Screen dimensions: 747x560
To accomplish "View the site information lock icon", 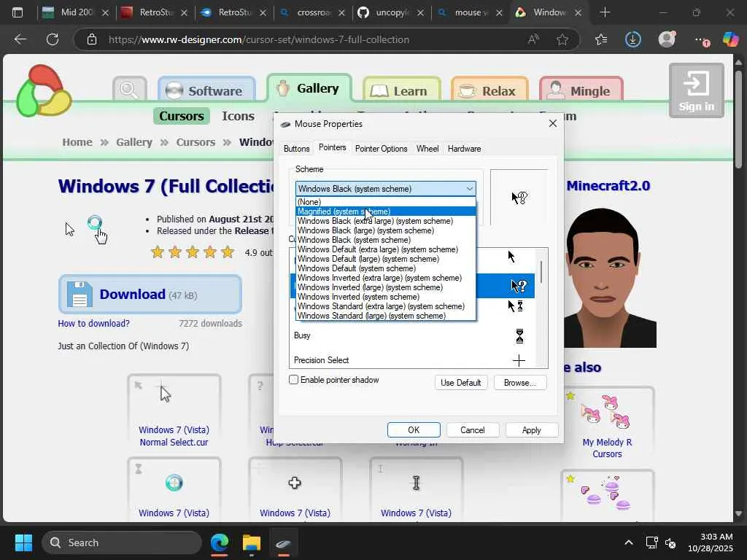I will (x=92, y=39).
